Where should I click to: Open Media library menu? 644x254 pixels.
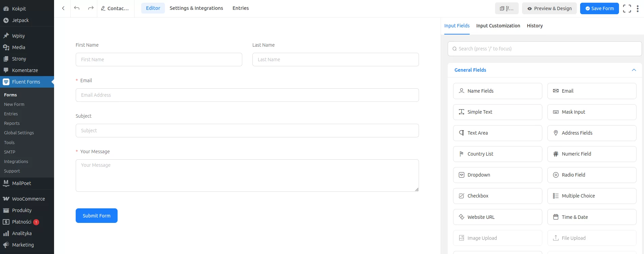[27, 47]
